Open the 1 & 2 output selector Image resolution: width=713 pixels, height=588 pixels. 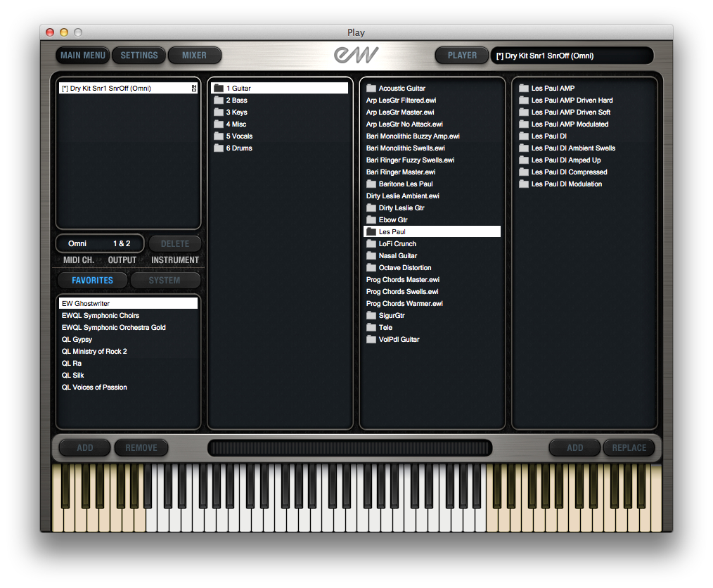tap(122, 244)
